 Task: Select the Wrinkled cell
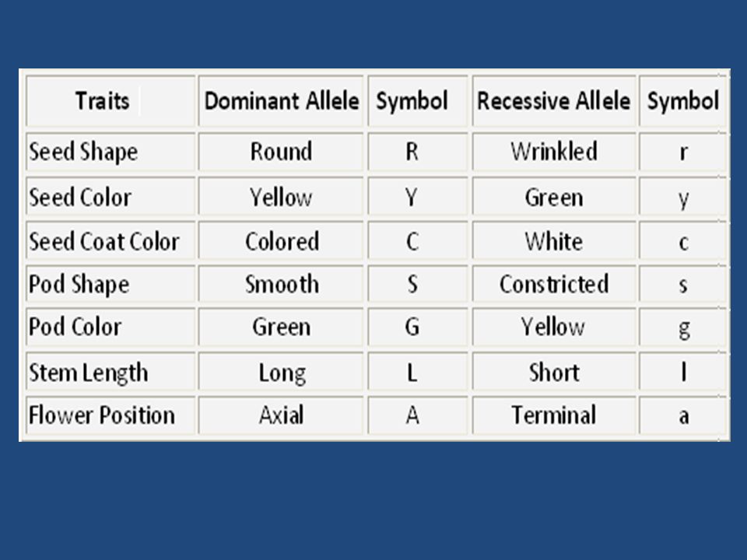point(554,152)
